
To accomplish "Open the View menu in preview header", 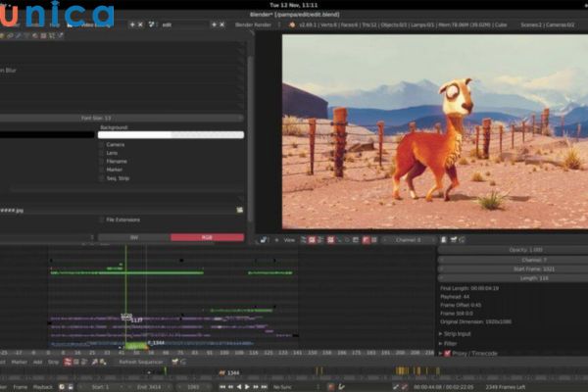I will (289, 240).
